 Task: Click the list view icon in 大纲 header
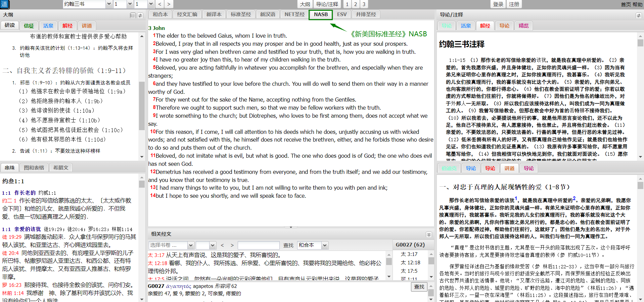133,15
